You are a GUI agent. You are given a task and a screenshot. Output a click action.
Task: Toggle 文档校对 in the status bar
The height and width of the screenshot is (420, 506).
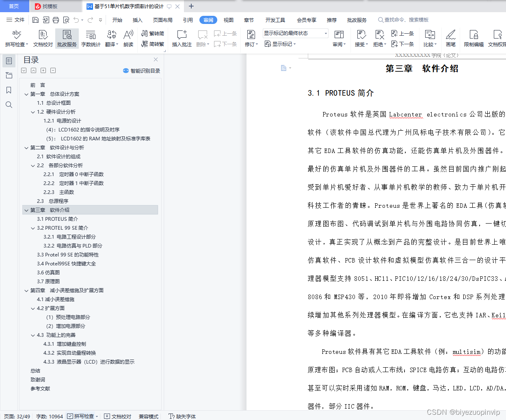118,416
